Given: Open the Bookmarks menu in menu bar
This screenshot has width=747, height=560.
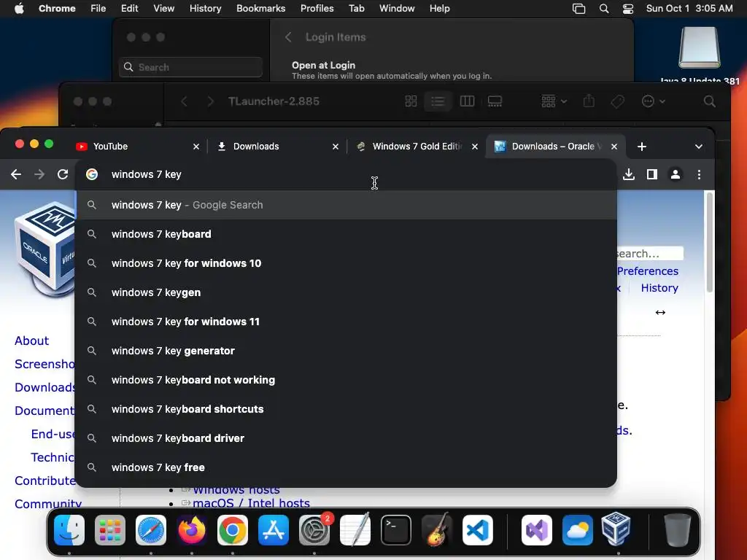Looking at the screenshot, I should coord(260,9).
